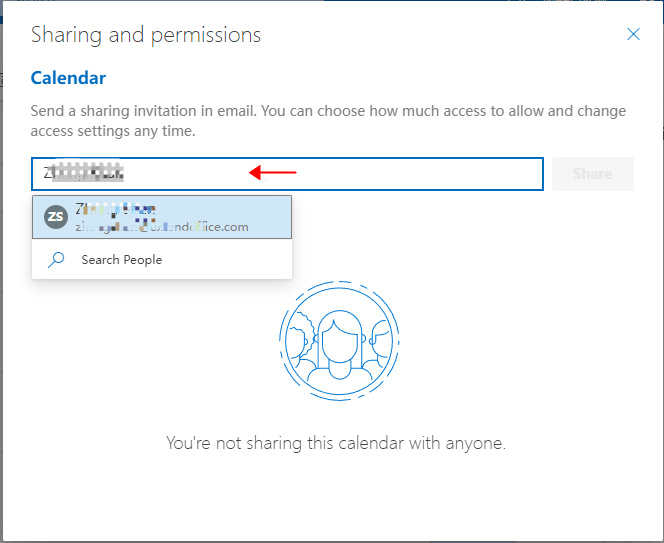Select the Search People option
Viewport: 664px width, 543px height.
pos(121,260)
